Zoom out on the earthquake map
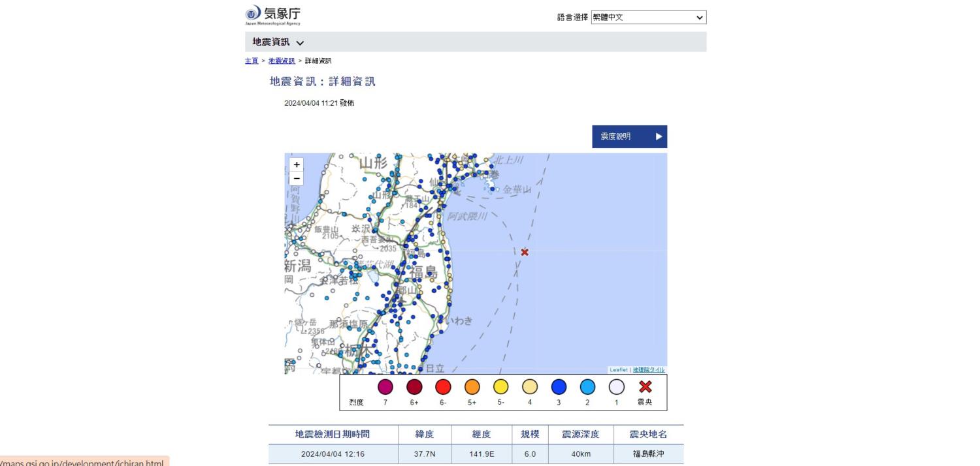This screenshot has height=466, width=980. (x=297, y=179)
